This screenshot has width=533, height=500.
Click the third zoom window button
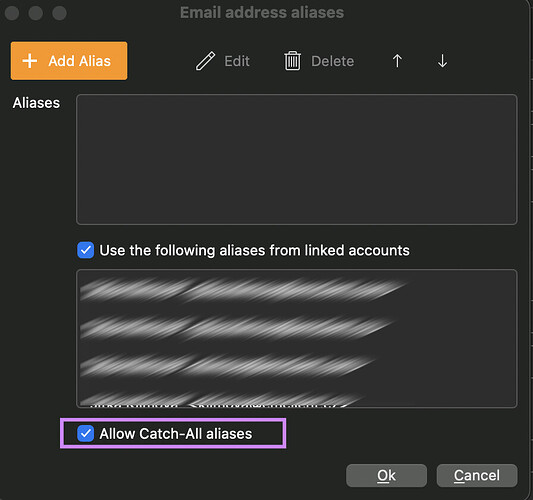pos(59,13)
